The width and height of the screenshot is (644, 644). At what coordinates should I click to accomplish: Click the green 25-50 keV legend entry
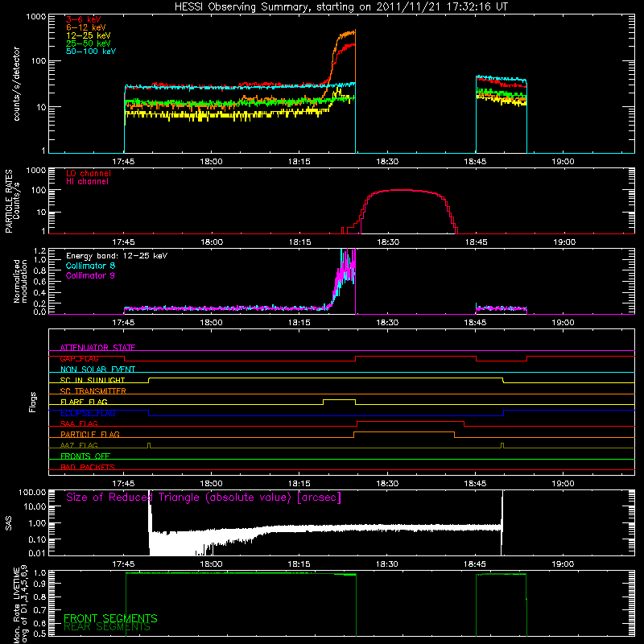(x=89, y=43)
